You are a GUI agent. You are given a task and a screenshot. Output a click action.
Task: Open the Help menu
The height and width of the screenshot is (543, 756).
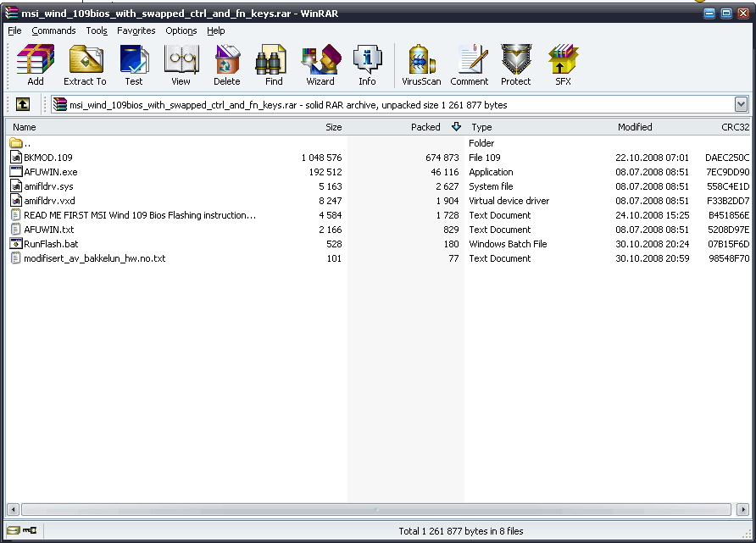tap(215, 30)
